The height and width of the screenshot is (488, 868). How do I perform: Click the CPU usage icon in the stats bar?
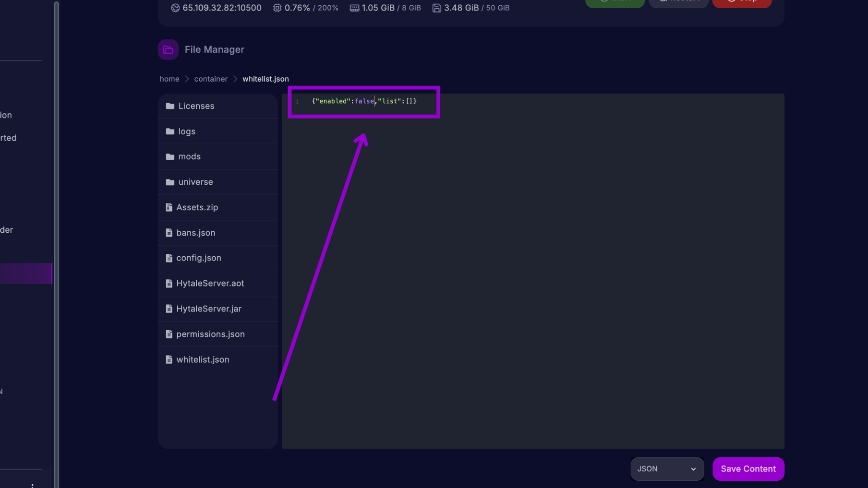coord(277,8)
